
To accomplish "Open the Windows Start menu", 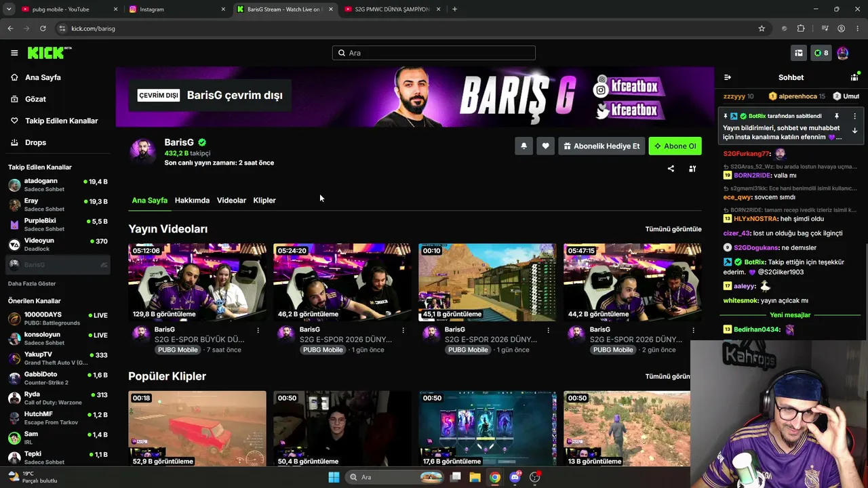I will (334, 477).
